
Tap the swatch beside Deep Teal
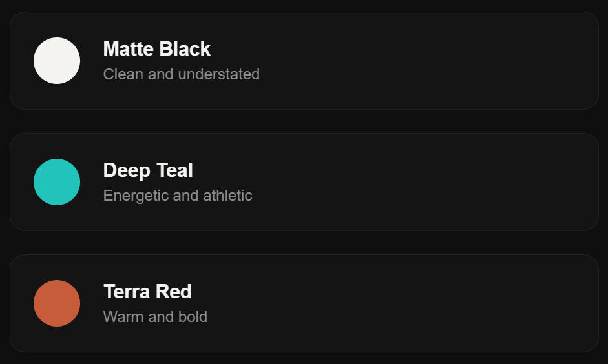[x=57, y=182]
